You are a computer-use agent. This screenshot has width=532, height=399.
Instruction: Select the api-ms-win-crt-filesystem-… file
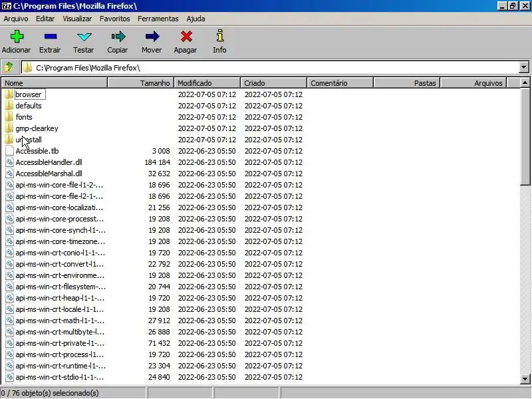[61, 287]
